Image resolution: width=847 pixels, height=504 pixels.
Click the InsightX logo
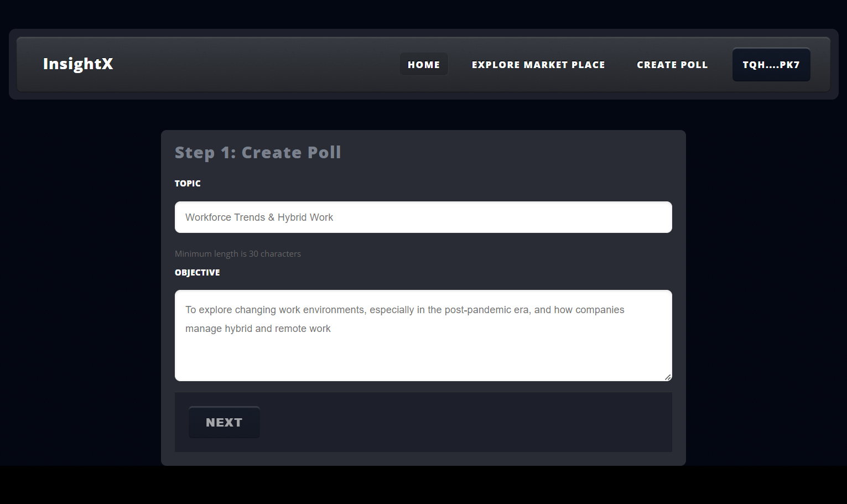[78, 64]
